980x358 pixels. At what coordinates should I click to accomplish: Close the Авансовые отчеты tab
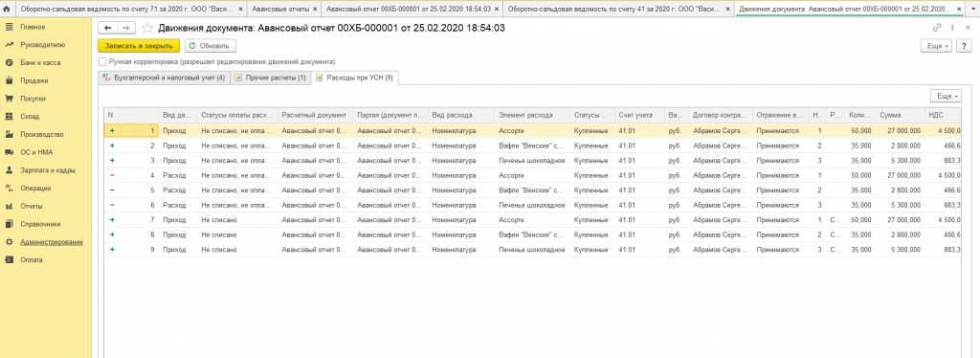coord(314,9)
